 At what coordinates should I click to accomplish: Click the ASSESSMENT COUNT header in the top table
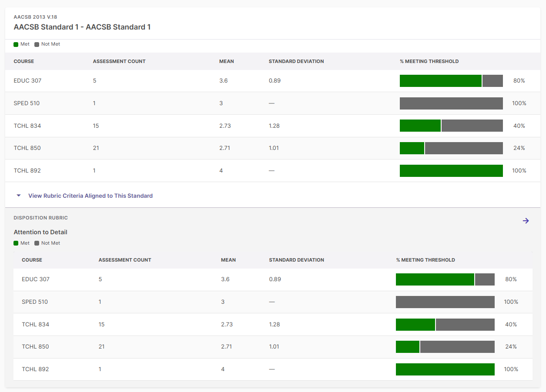coord(119,61)
